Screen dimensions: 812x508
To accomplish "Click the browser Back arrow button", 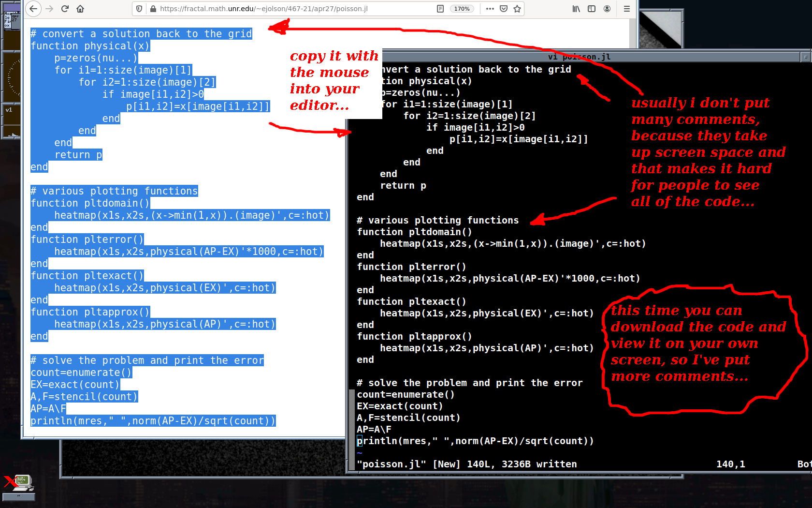I will (33, 9).
